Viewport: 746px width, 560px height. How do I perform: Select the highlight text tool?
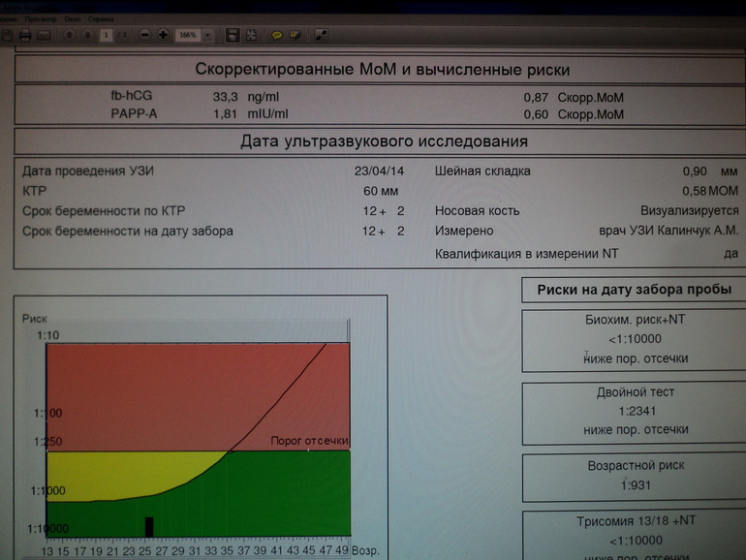tap(295, 36)
